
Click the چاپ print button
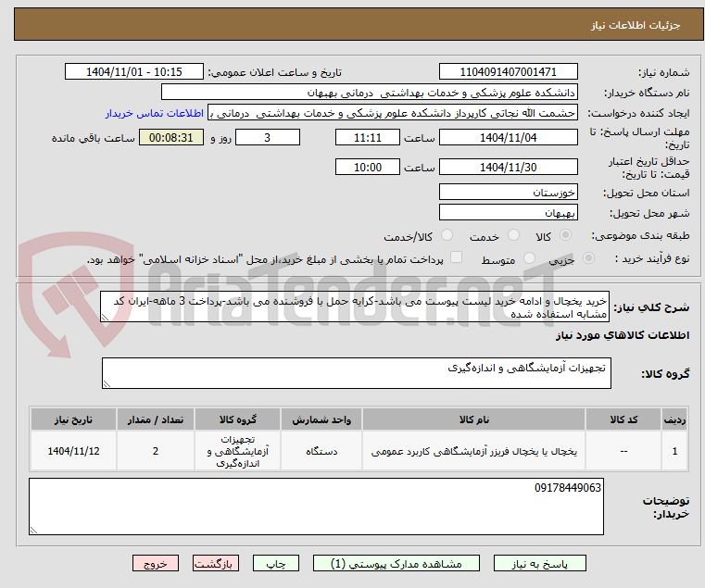pyautogui.click(x=276, y=563)
